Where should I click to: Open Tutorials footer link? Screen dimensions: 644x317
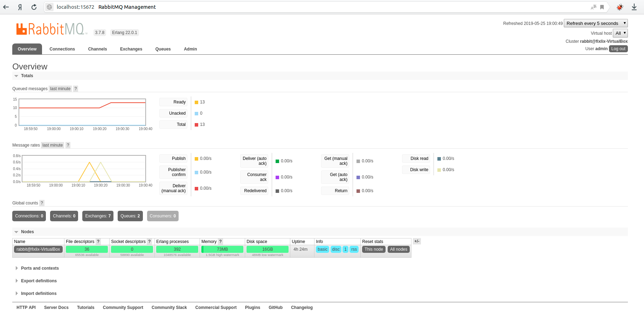tap(86, 308)
